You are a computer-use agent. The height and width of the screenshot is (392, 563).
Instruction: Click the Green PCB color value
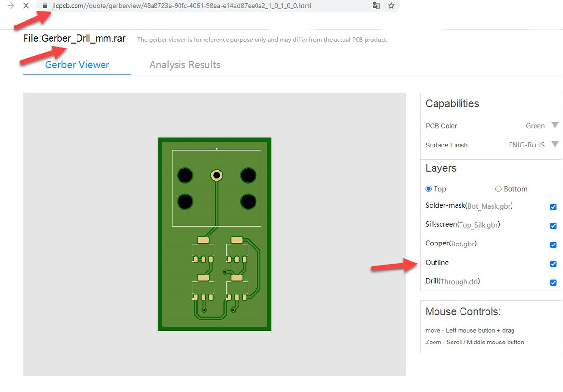pos(535,126)
